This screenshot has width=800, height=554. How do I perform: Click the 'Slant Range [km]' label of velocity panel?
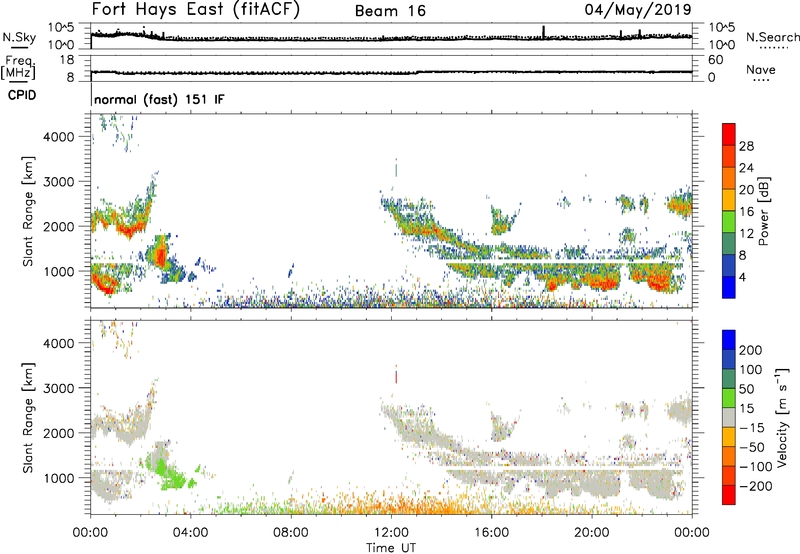click(x=28, y=418)
